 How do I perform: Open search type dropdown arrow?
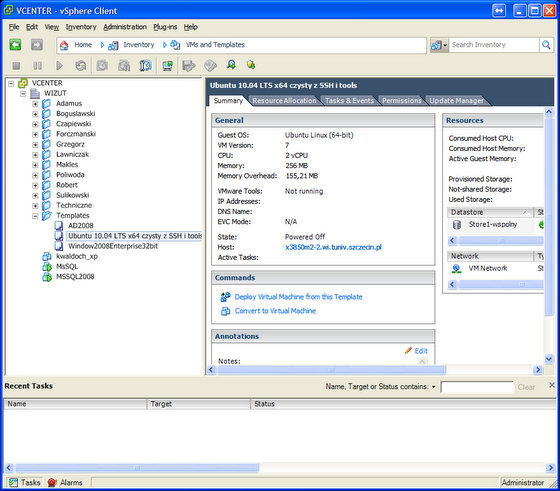(x=445, y=45)
